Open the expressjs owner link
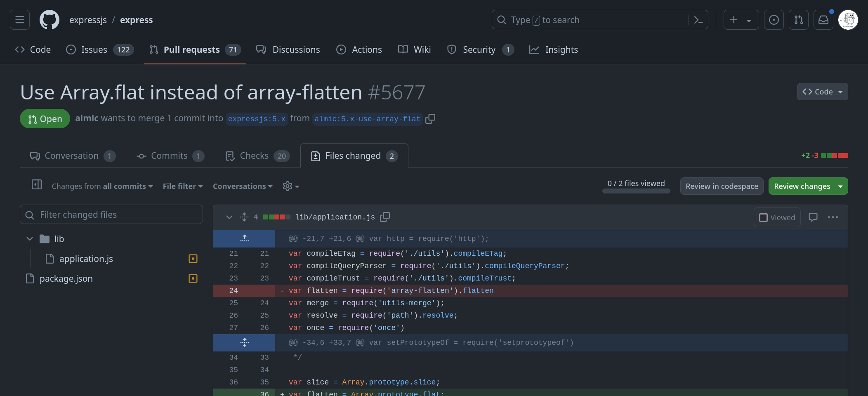 88,20
